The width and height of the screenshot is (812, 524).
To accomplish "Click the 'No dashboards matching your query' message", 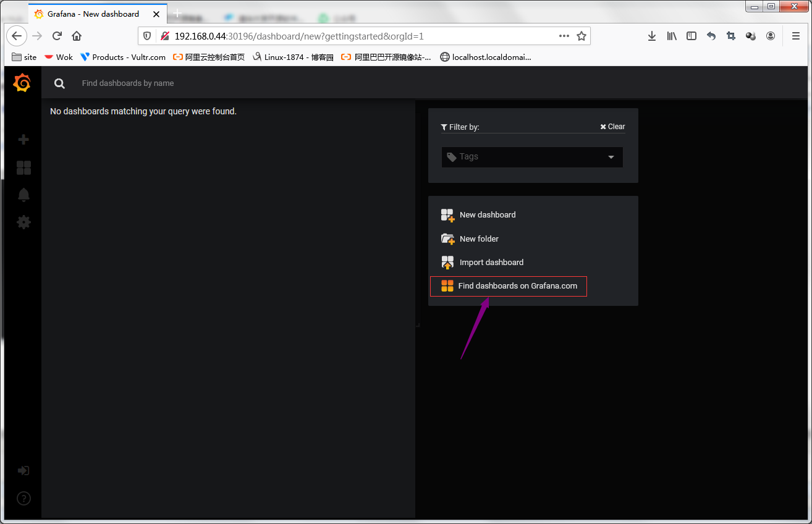I will (143, 111).
